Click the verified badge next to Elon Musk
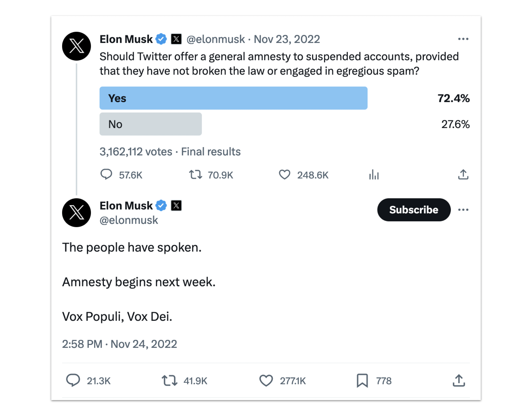This screenshot has height=415, width=532. (x=161, y=39)
